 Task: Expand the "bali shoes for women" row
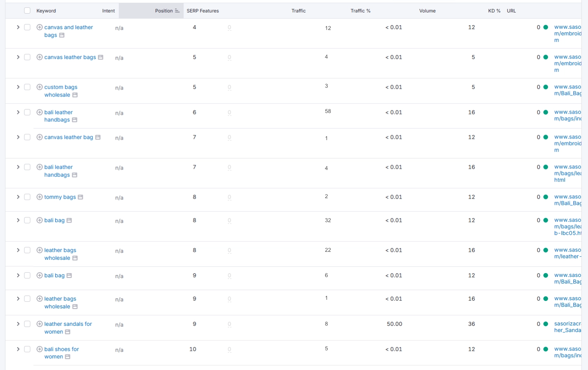tap(18, 349)
